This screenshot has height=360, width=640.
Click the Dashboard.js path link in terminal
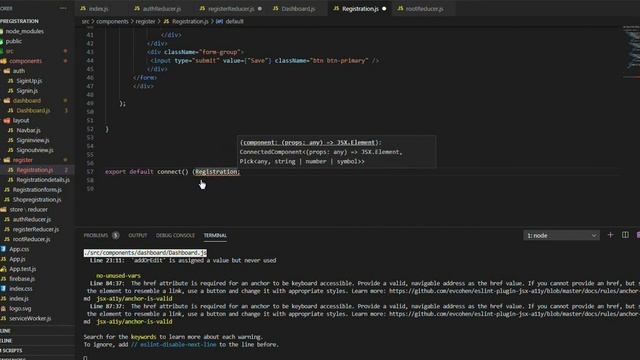tap(145, 253)
